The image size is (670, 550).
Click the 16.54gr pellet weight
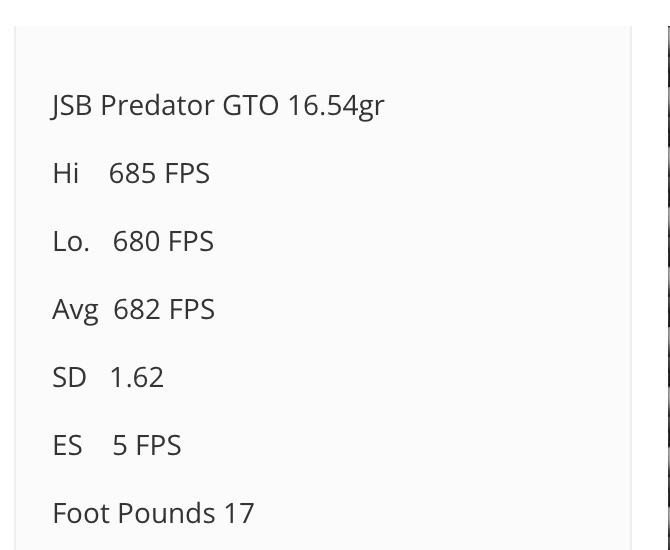tap(336, 106)
